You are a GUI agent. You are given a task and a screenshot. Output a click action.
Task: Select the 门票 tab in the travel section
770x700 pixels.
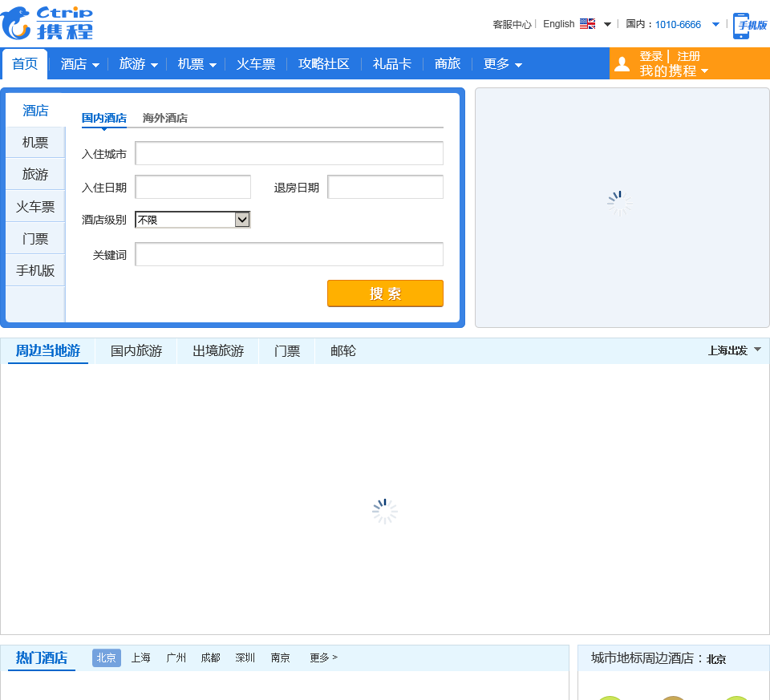[x=287, y=351]
